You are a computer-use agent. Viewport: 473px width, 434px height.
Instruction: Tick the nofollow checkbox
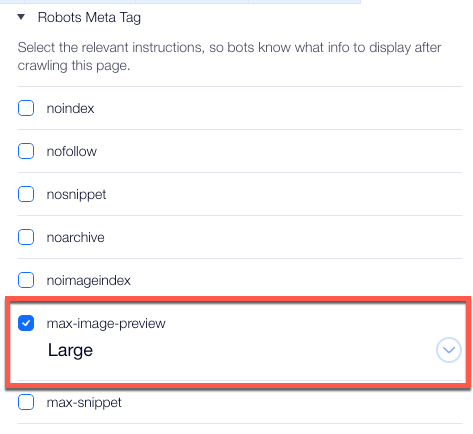click(x=26, y=151)
